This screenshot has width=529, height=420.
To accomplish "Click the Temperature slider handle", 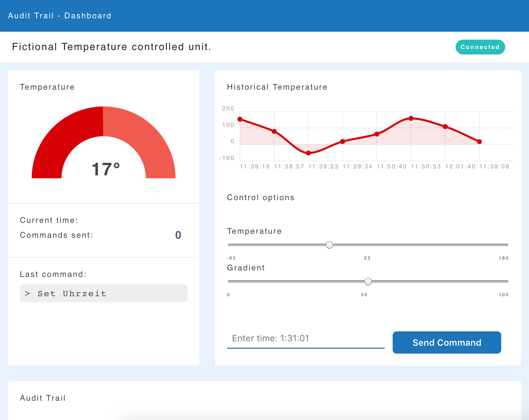I will 329,245.
